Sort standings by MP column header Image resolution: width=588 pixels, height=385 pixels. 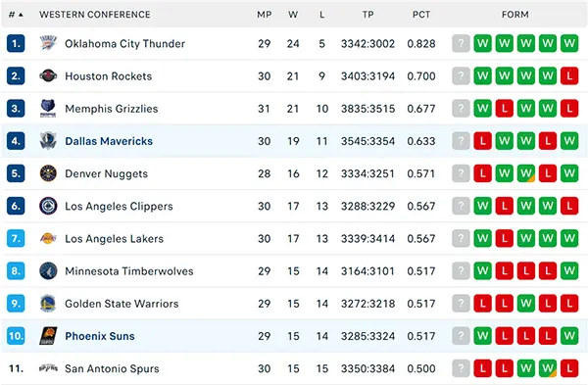(x=264, y=15)
